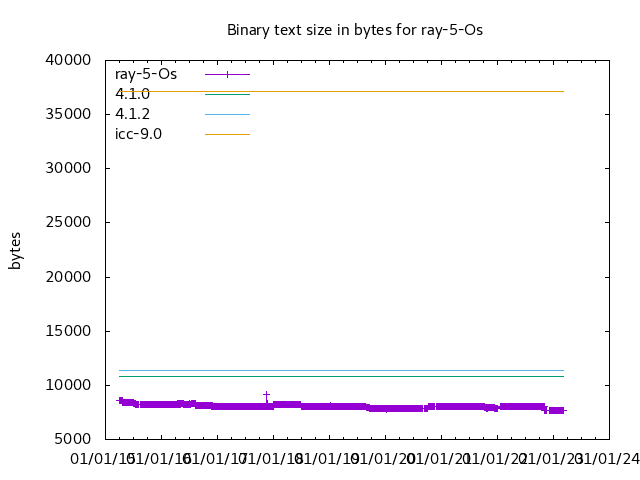Click the 15000 y-axis tick label
This screenshot has height=480, width=640.
[x=71, y=331]
